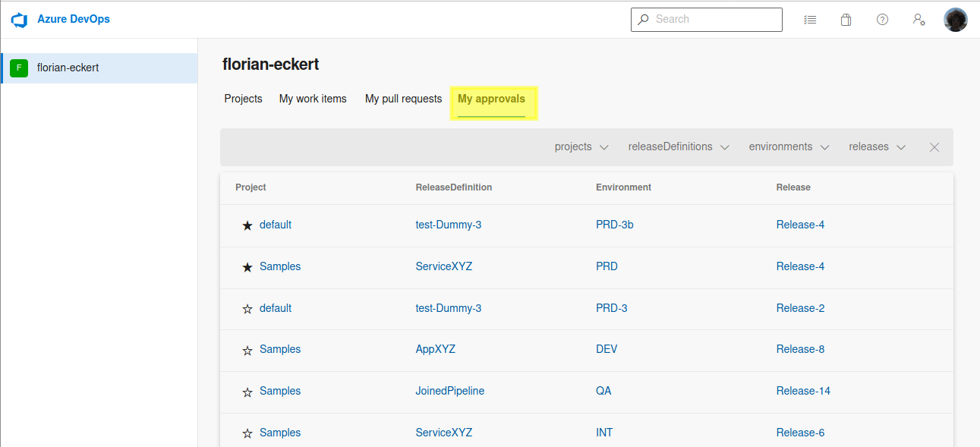Click into the Search input field

[x=714, y=20]
